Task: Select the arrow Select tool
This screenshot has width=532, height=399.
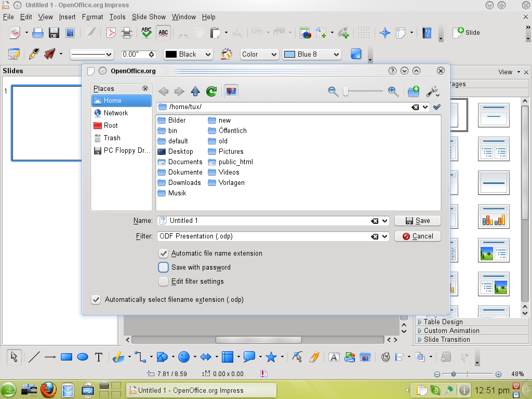Action: point(14,357)
